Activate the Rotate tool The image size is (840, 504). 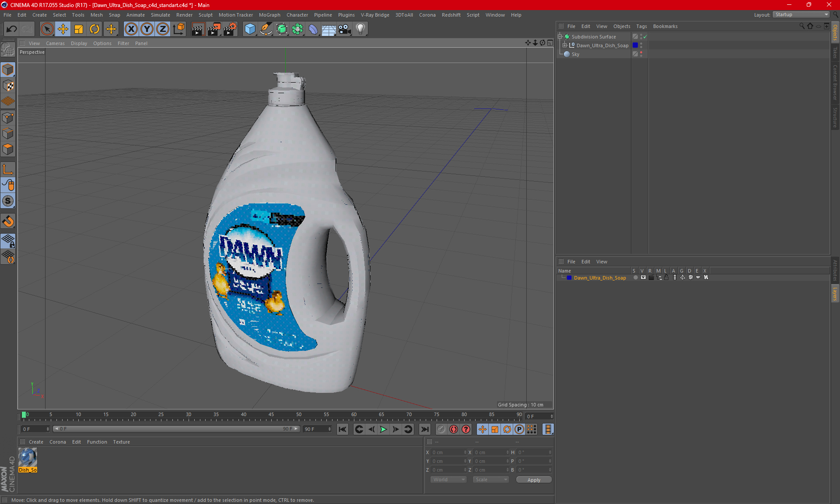tap(94, 29)
